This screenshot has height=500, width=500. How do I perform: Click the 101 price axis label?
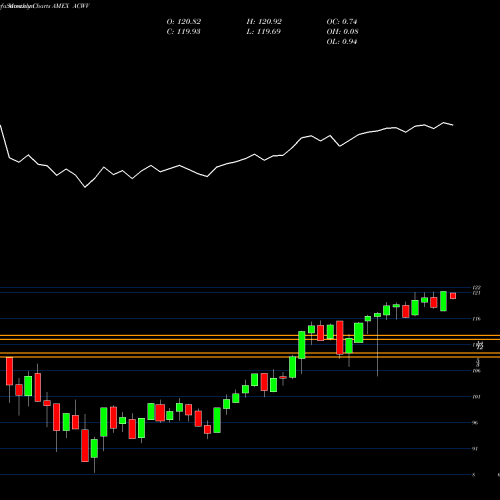click(x=476, y=397)
